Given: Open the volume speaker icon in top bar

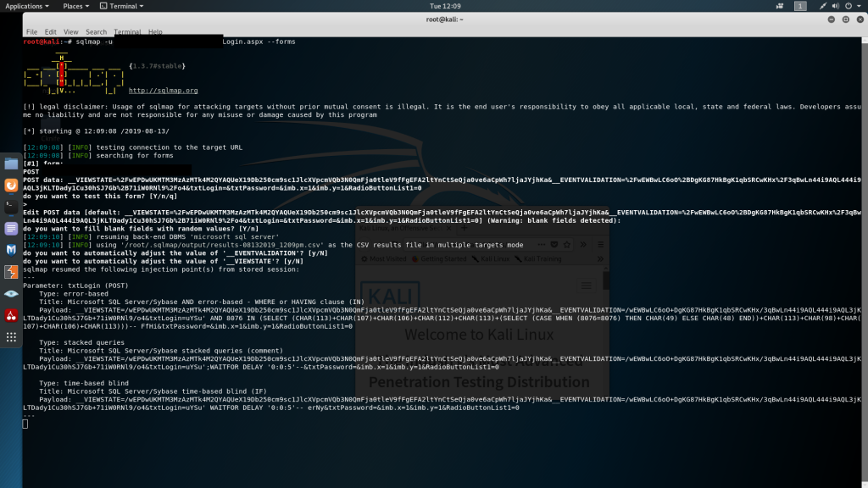Looking at the screenshot, I should (835, 6).
